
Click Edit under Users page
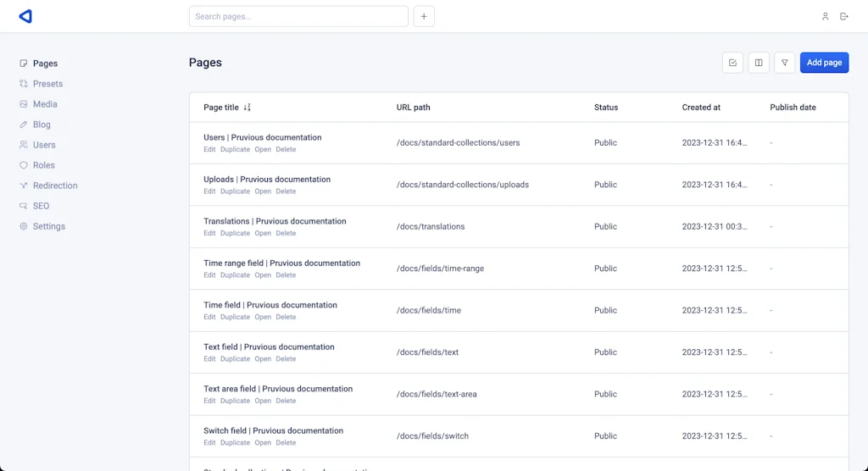(x=209, y=150)
